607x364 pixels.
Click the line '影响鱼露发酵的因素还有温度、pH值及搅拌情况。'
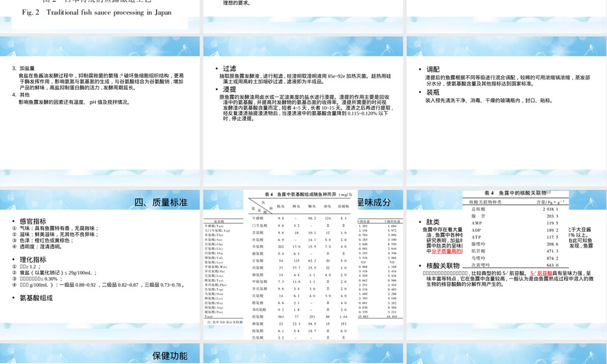tap(75, 102)
